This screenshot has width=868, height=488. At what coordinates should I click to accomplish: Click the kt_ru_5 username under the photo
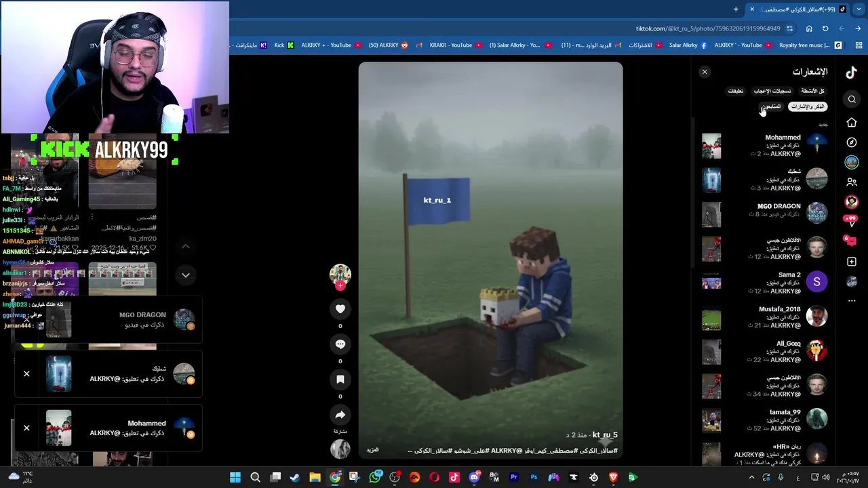605,435
